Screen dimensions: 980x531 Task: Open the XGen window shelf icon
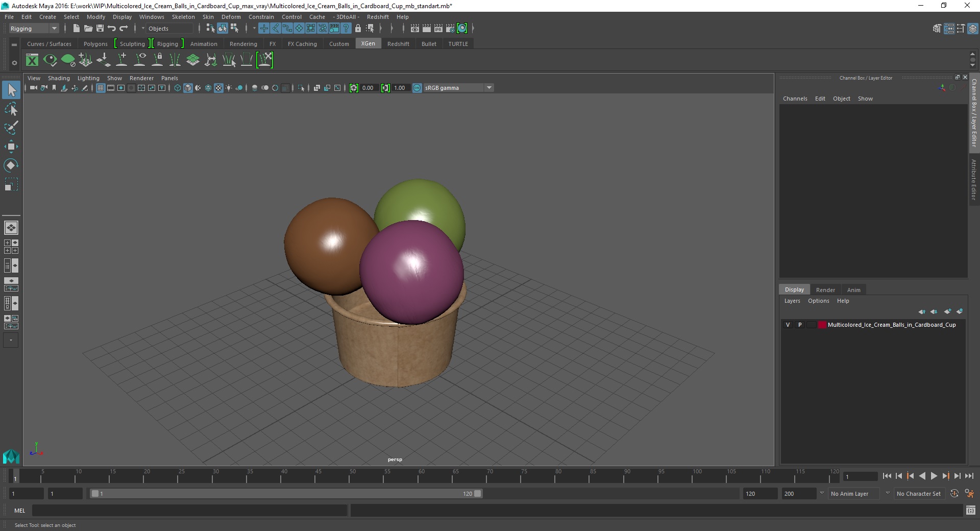point(32,60)
